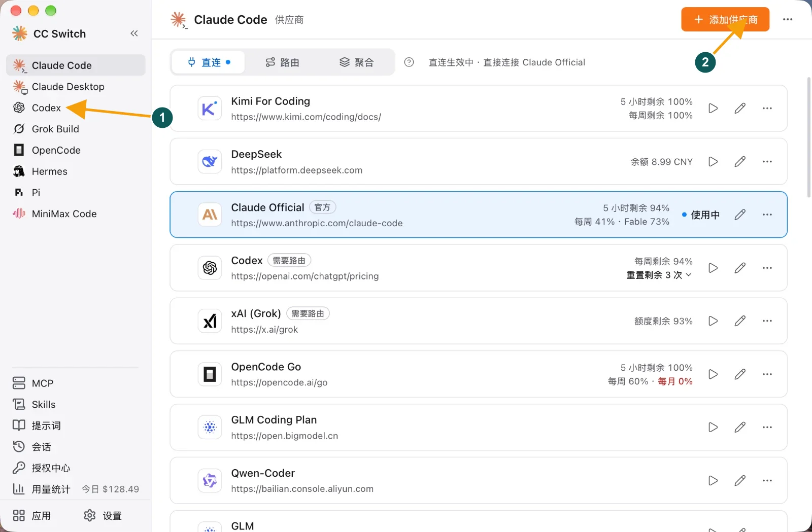Activate DeepSeek provider with play icon

pyautogui.click(x=713, y=161)
